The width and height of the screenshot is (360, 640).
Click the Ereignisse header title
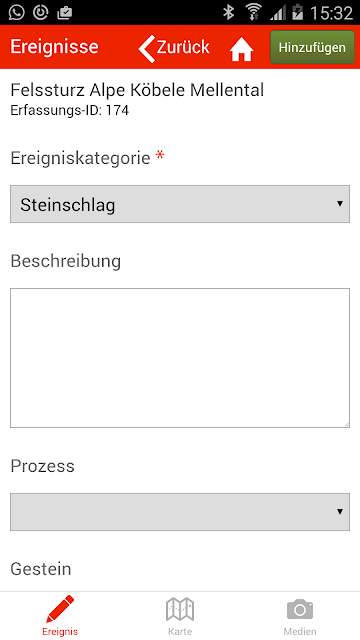(54, 47)
